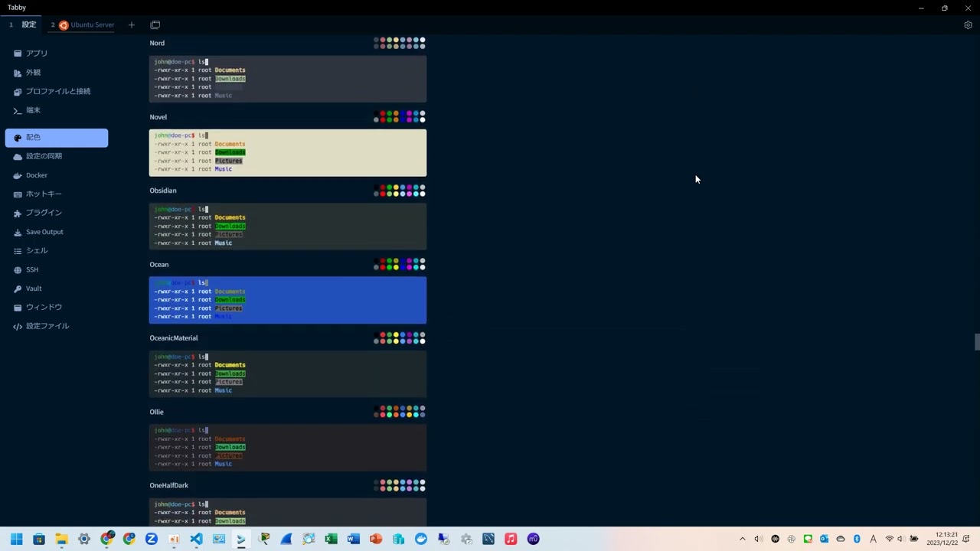Choose the Nord color scheme preview
Viewport: 980px width, 551px height.
pos(288,79)
